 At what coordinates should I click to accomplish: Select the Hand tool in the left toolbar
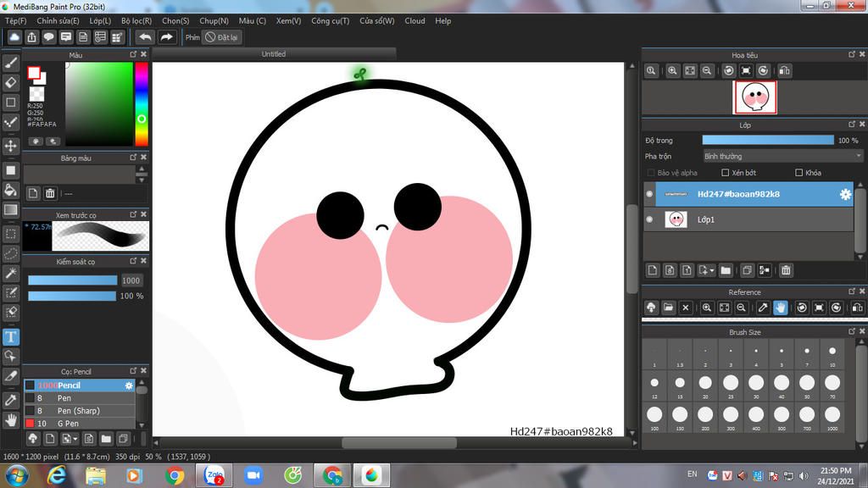(10, 420)
